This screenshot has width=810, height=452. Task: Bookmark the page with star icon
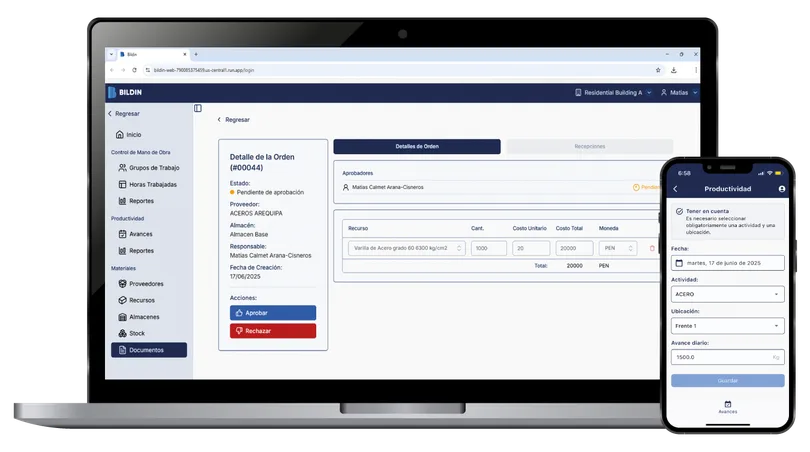[658, 70]
